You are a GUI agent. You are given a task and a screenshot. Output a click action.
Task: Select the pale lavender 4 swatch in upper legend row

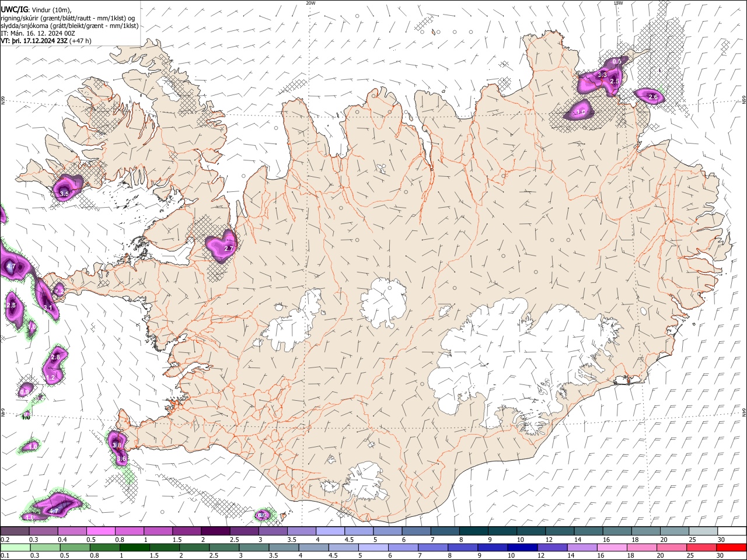click(330, 531)
